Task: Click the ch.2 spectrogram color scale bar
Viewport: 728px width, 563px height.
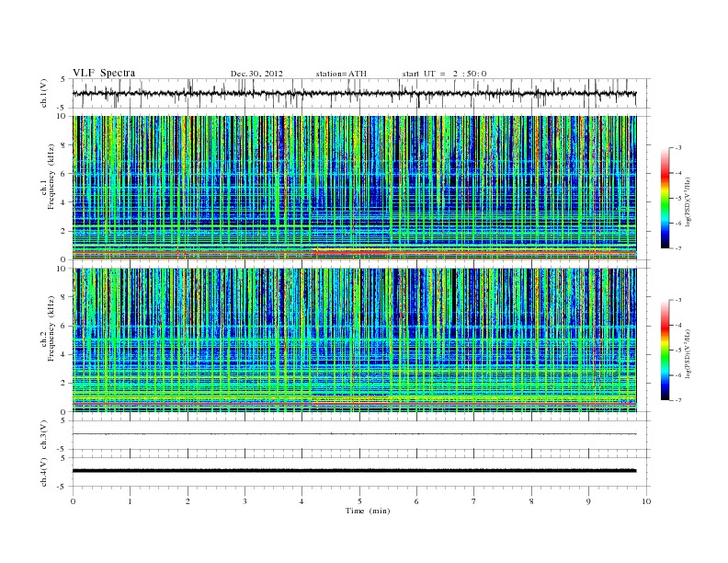Action: (x=665, y=350)
